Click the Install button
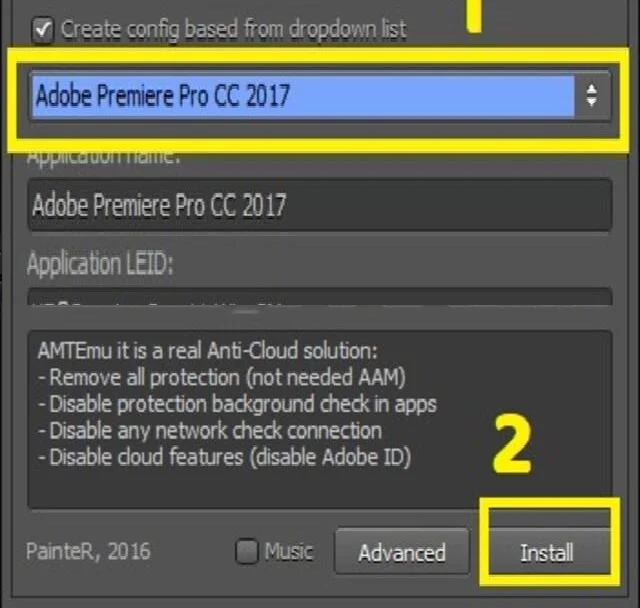This screenshot has height=608, width=640. [547, 553]
